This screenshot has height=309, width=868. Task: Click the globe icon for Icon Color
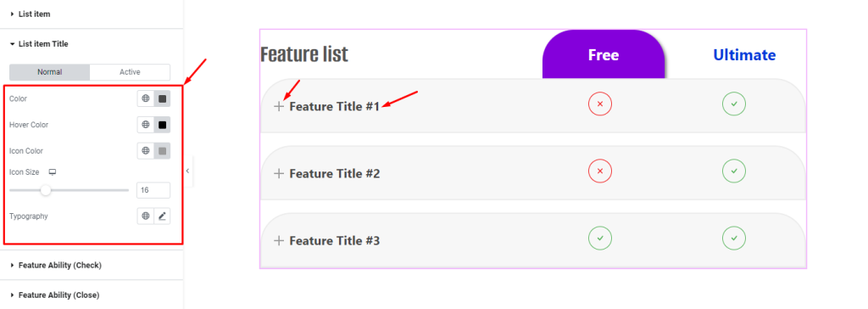(146, 151)
